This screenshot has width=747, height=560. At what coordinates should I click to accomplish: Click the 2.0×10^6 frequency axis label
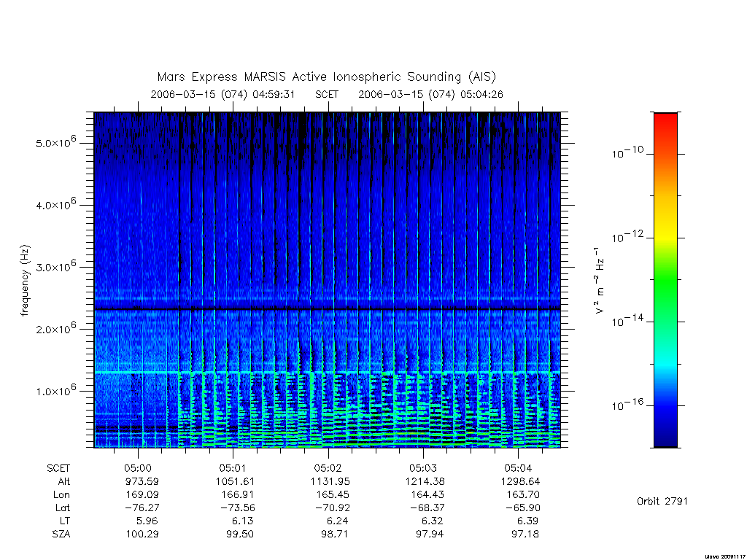(x=55, y=328)
